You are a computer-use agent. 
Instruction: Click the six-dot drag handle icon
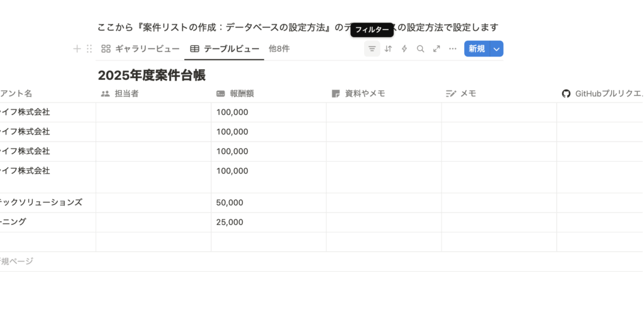89,48
